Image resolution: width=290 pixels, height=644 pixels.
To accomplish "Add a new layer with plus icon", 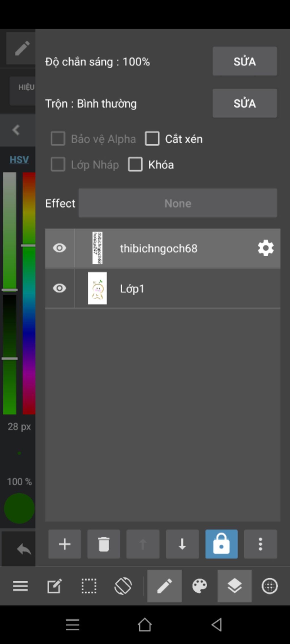I will click(x=65, y=544).
